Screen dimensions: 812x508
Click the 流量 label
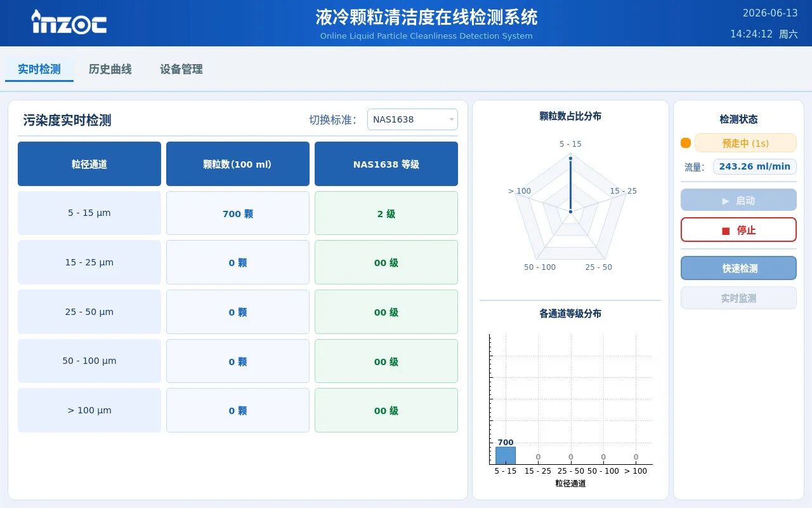[695, 167]
